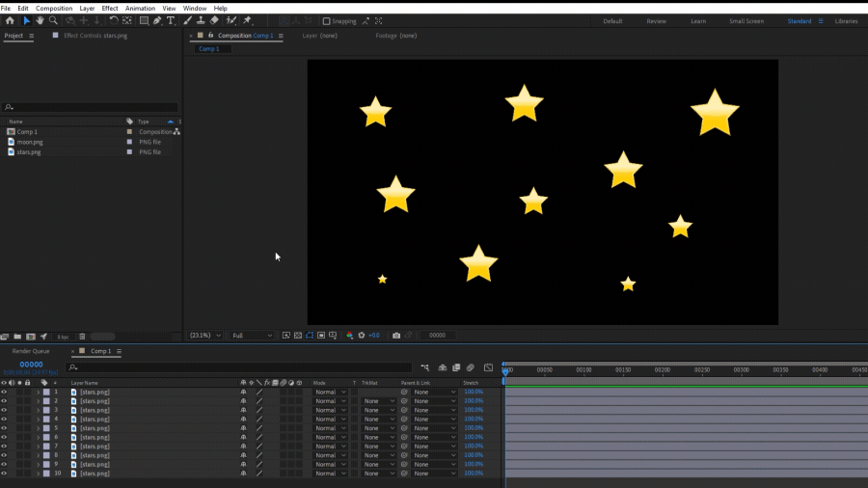Hide layer 9 stars.png eye icon

tap(4, 464)
